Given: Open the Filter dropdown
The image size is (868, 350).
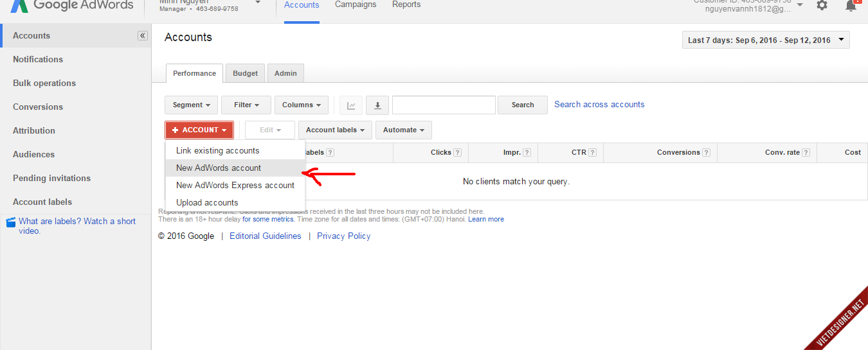Looking at the screenshot, I should click(x=246, y=105).
